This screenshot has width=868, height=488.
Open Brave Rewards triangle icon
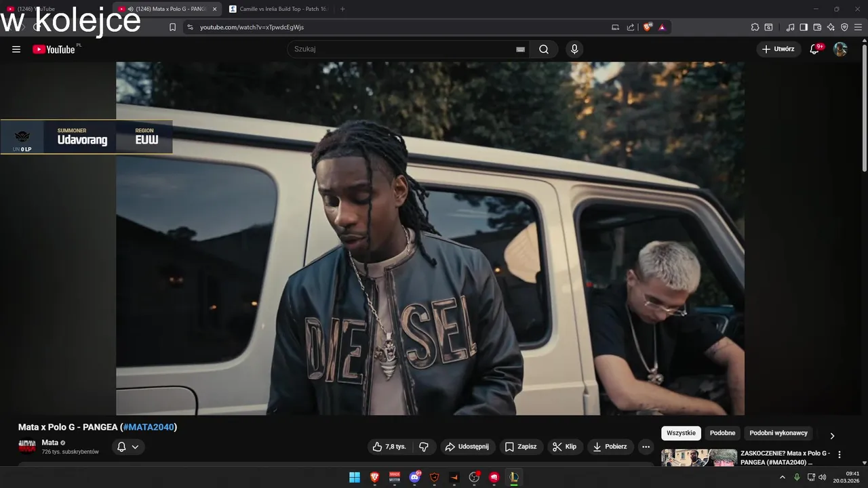[662, 27]
